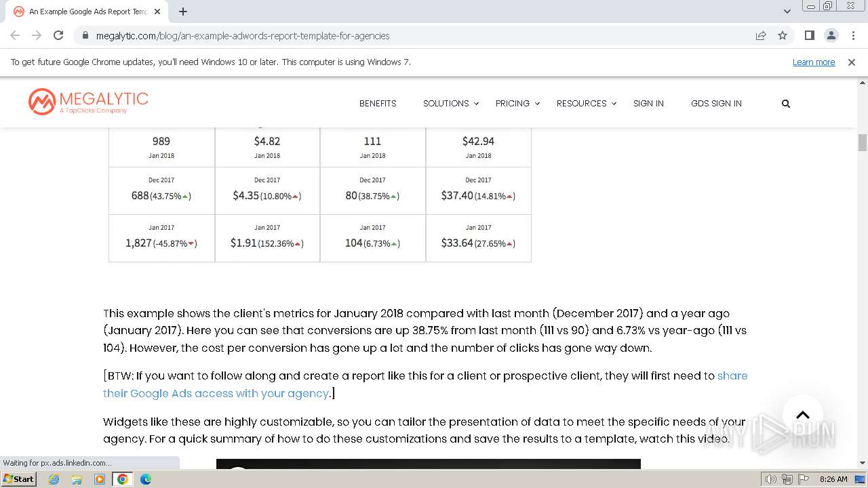
Task: Expand the Solutions dropdown menu
Action: click(451, 104)
